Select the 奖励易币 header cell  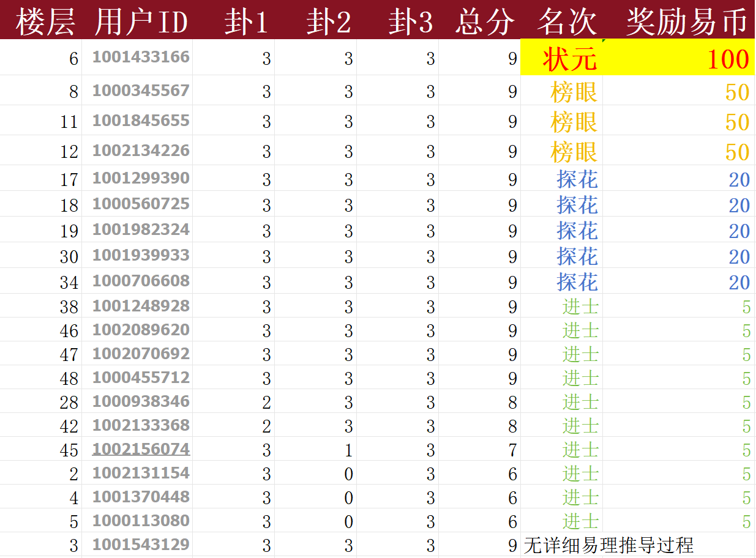click(x=686, y=23)
